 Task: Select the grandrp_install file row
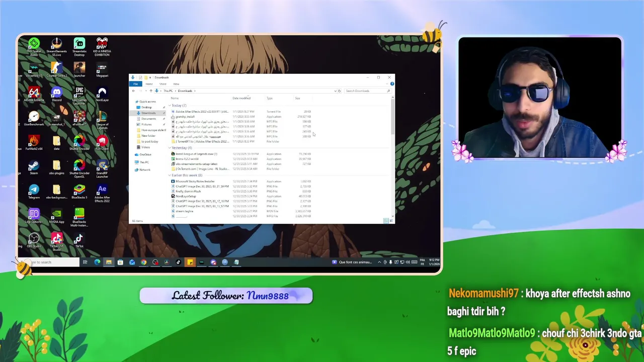pyautogui.click(x=242, y=117)
